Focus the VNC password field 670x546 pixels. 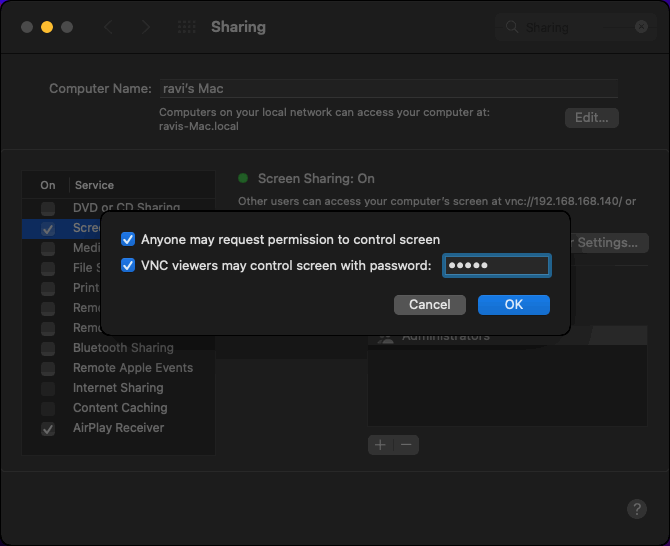click(x=497, y=265)
